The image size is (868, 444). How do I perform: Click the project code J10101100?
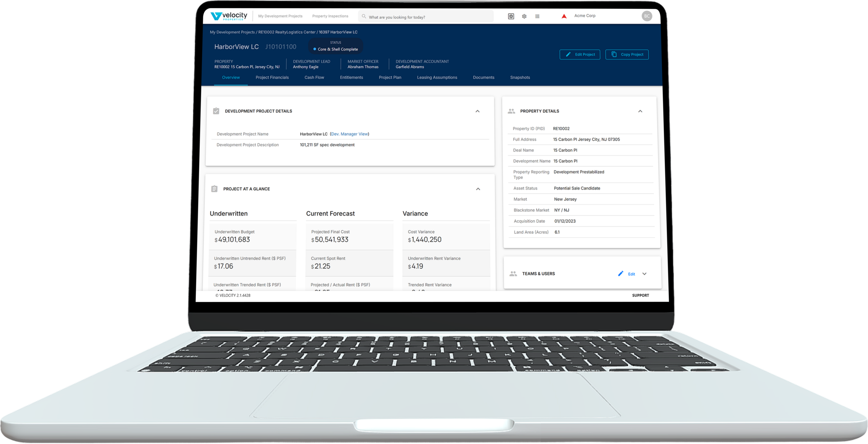click(x=280, y=47)
